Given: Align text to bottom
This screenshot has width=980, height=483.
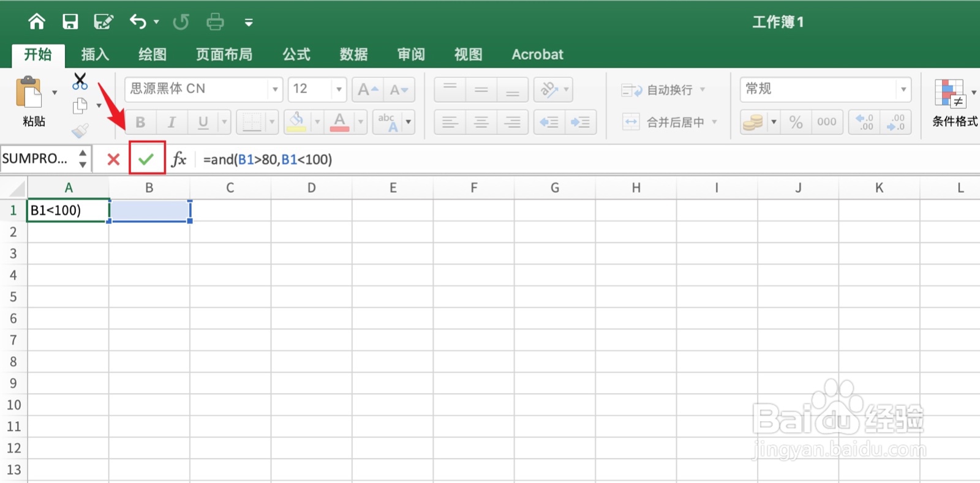Looking at the screenshot, I should [x=513, y=90].
